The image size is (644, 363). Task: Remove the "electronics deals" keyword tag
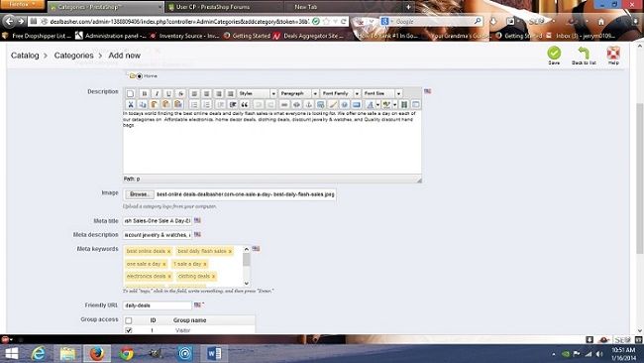(169, 277)
